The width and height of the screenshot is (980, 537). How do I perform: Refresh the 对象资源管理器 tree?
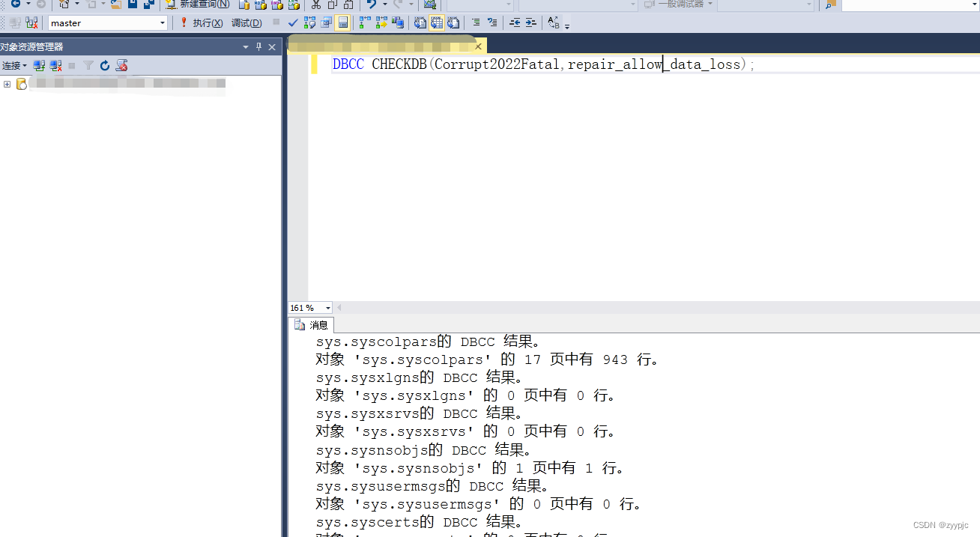tap(105, 65)
